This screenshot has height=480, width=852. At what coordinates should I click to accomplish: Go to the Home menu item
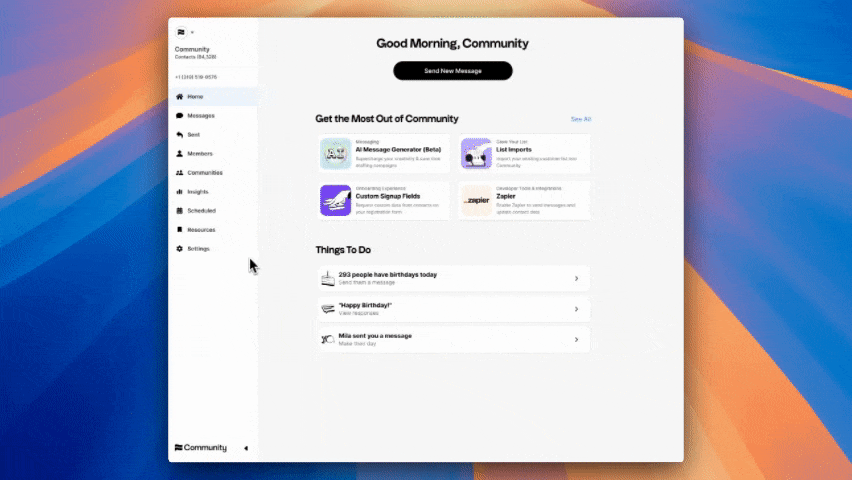point(212,97)
